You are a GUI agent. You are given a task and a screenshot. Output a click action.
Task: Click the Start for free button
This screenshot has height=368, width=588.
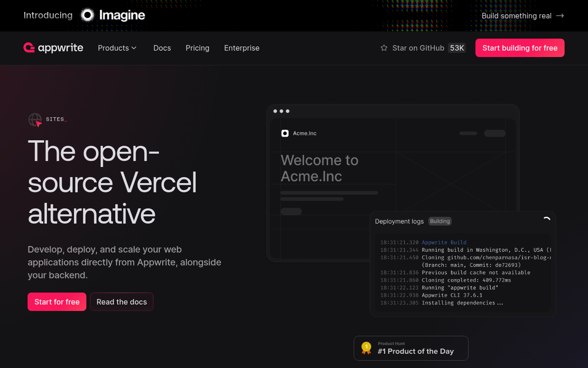tap(57, 302)
